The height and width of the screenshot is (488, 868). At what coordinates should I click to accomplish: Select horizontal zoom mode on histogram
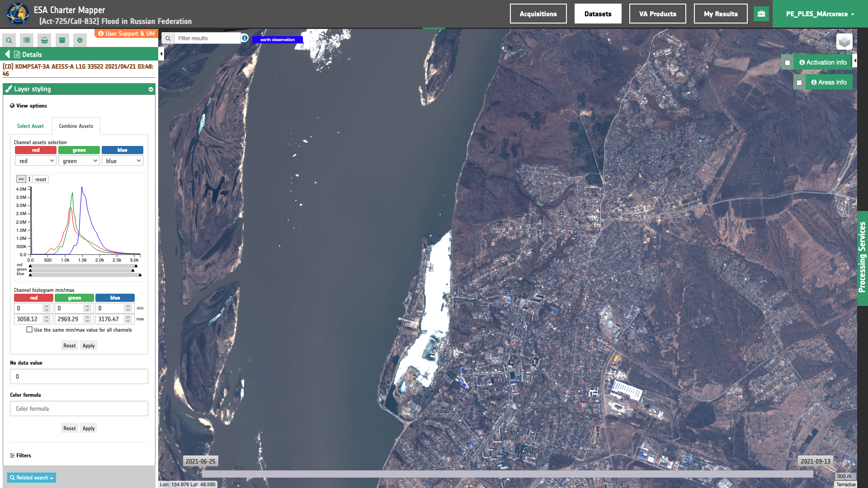pos(21,179)
